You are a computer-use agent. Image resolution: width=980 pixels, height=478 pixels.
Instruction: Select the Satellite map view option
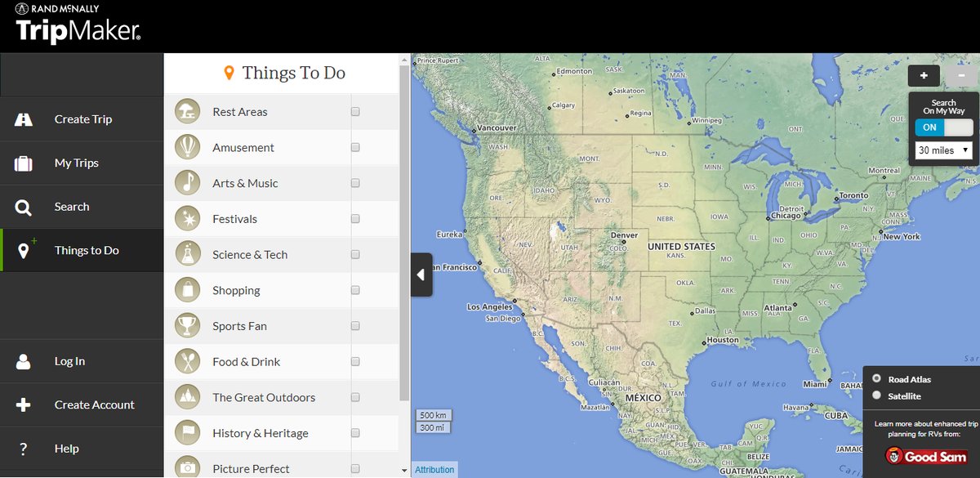pos(877,395)
